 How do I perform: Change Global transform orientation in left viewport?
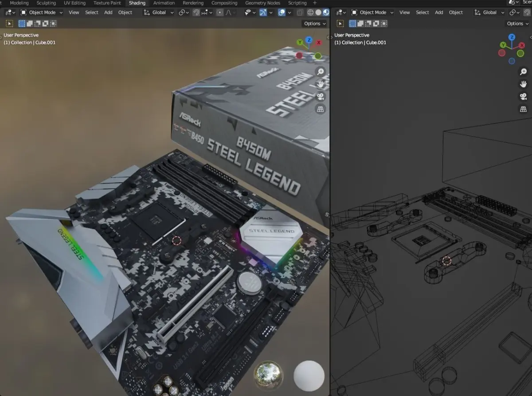tap(159, 12)
